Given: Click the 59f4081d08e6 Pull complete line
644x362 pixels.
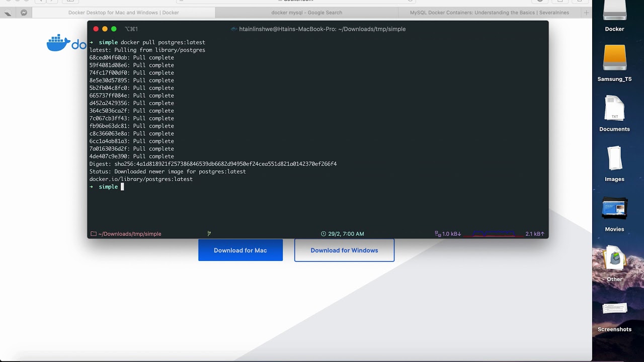Looking at the screenshot, I should pyautogui.click(x=132, y=65).
